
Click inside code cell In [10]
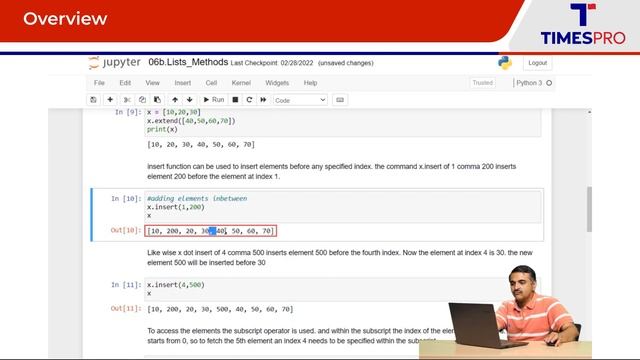point(343,207)
